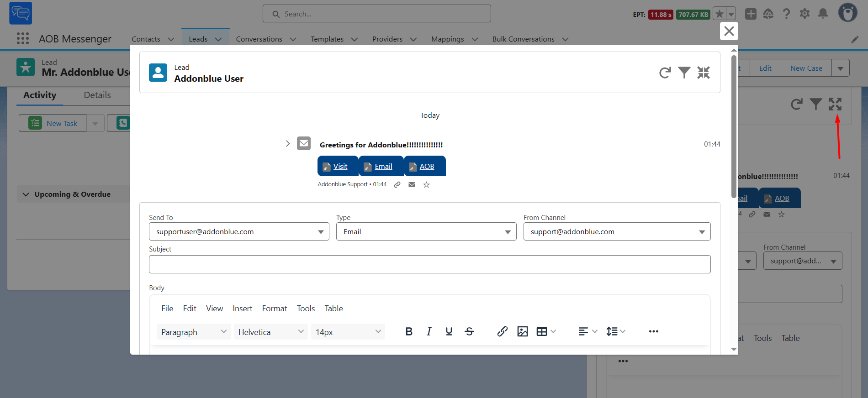Viewport: 868px width, 398px height.
Task: Open the Type Email dropdown
Action: click(426, 231)
